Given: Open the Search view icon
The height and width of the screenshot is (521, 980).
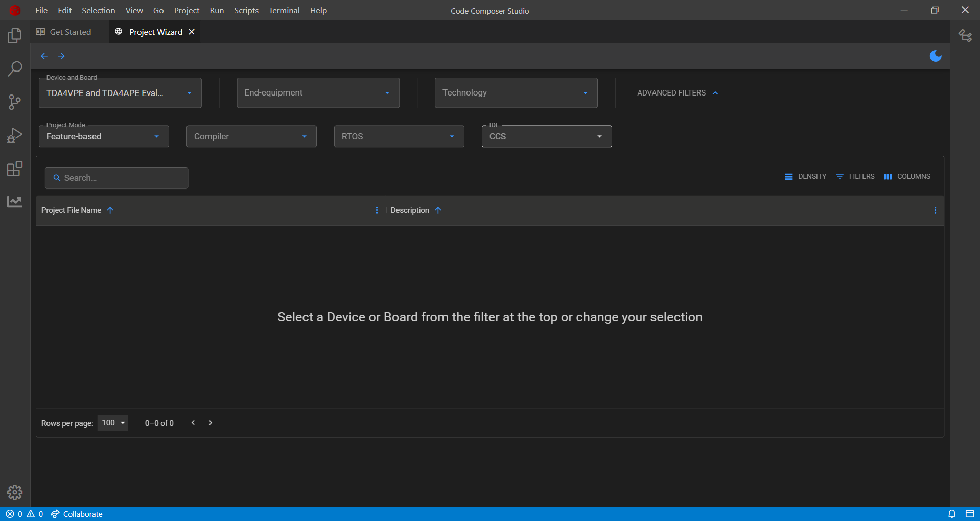Looking at the screenshot, I should click(x=15, y=69).
